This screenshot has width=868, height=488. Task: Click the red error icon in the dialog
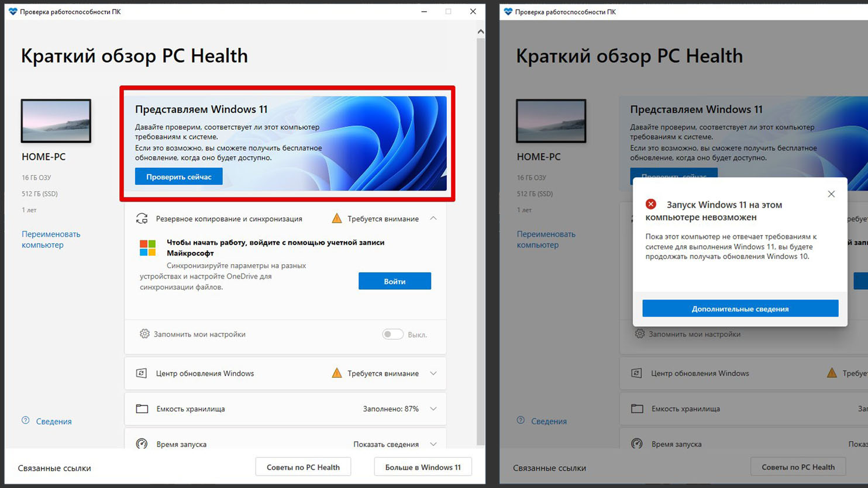651,204
